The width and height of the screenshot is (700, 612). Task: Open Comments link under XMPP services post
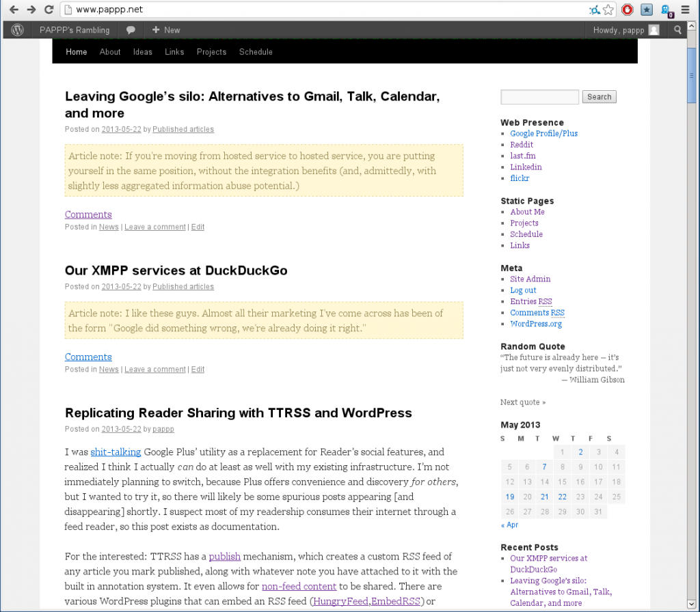[x=88, y=357]
